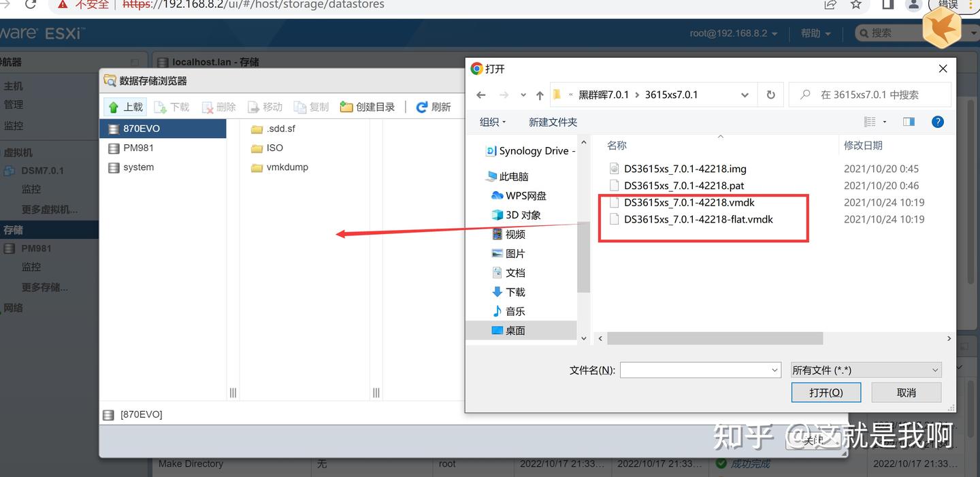980x477 pixels.
Task: Click the 取消 button to cancel
Action: [x=906, y=392]
